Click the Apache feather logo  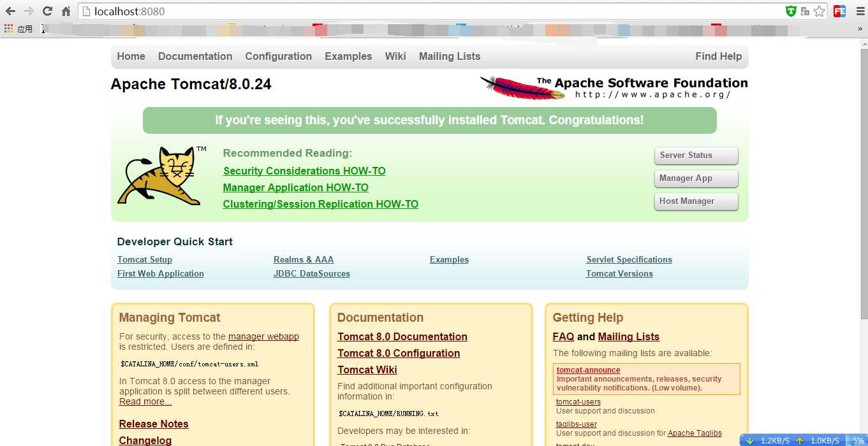tap(523, 87)
